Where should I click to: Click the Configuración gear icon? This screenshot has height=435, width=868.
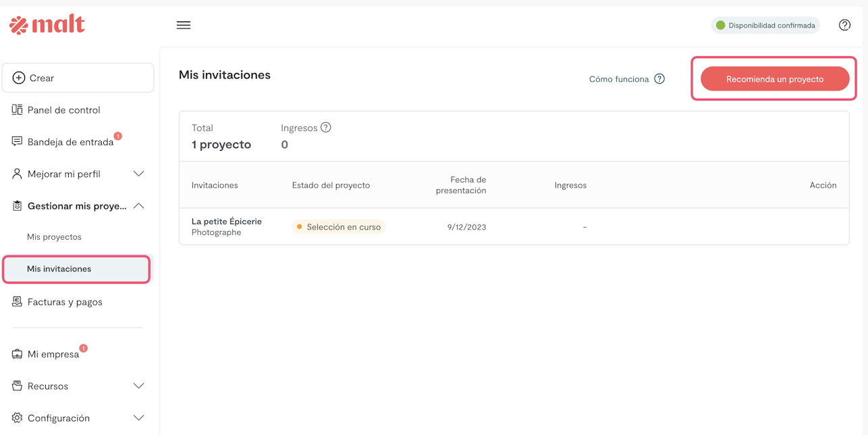[x=17, y=418]
